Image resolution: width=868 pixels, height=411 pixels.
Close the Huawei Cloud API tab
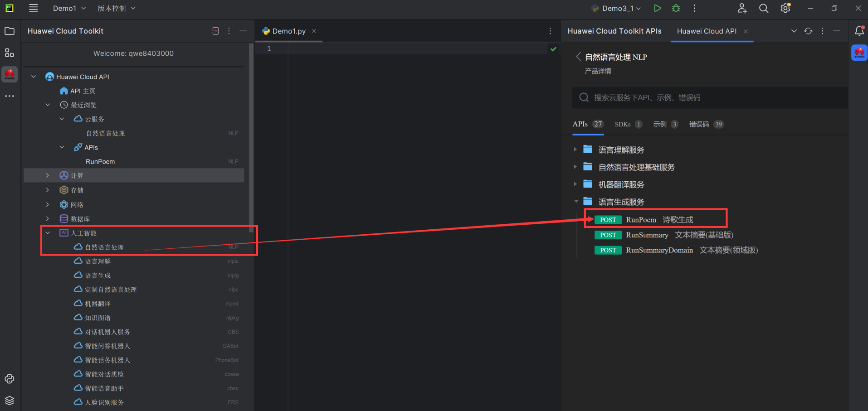point(746,31)
